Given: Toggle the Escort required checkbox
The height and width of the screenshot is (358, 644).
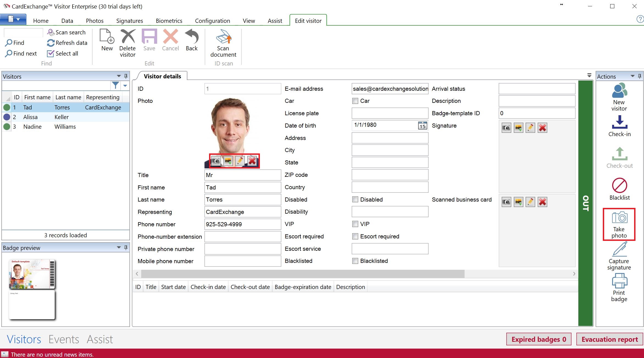Looking at the screenshot, I should (355, 236).
